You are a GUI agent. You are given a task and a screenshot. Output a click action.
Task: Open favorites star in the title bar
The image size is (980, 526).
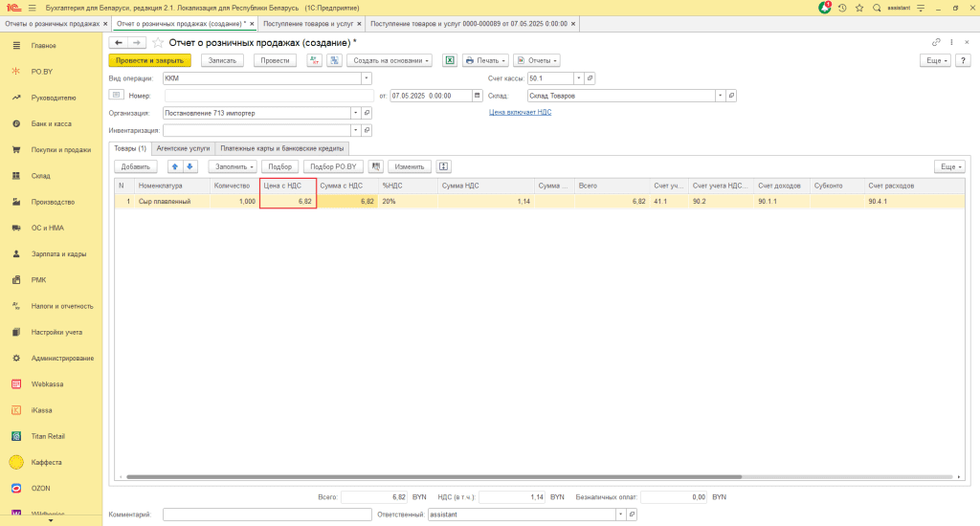click(859, 8)
